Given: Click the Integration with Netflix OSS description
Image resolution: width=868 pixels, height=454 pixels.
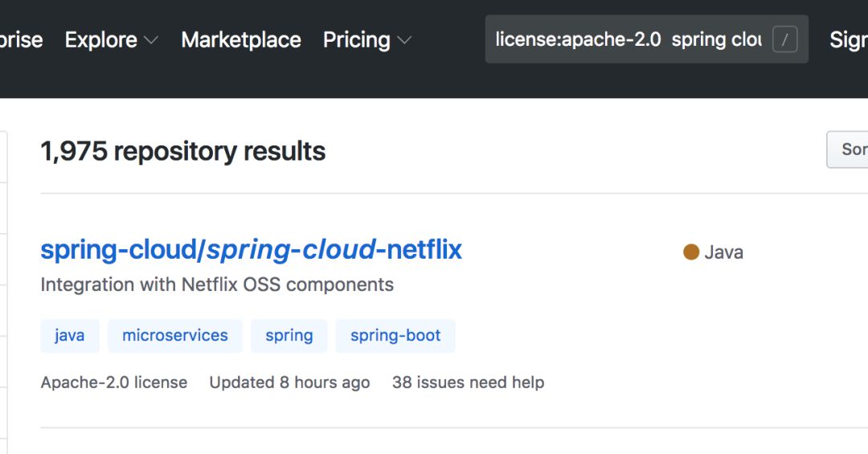Looking at the screenshot, I should 217,284.
